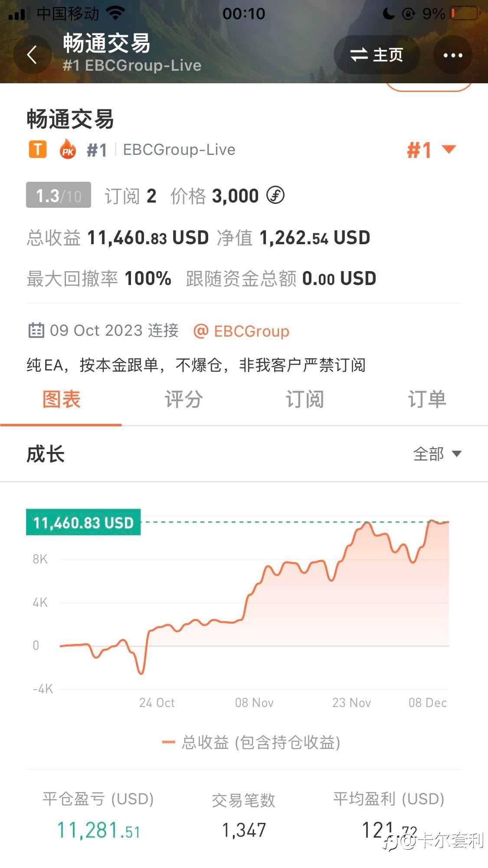Tap the back arrow button
The height and width of the screenshot is (868, 488).
[32, 55]
